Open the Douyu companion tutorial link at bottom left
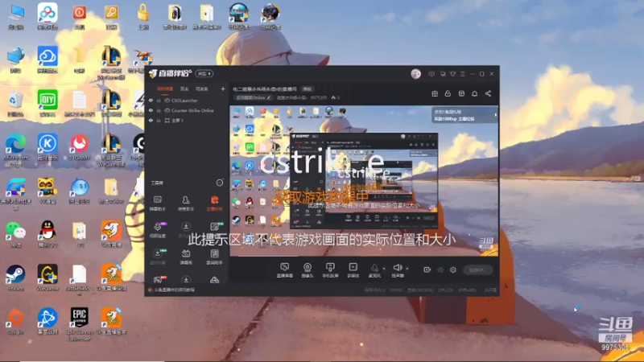This screenshot has height=362, width=644. [x=174, y=290]
